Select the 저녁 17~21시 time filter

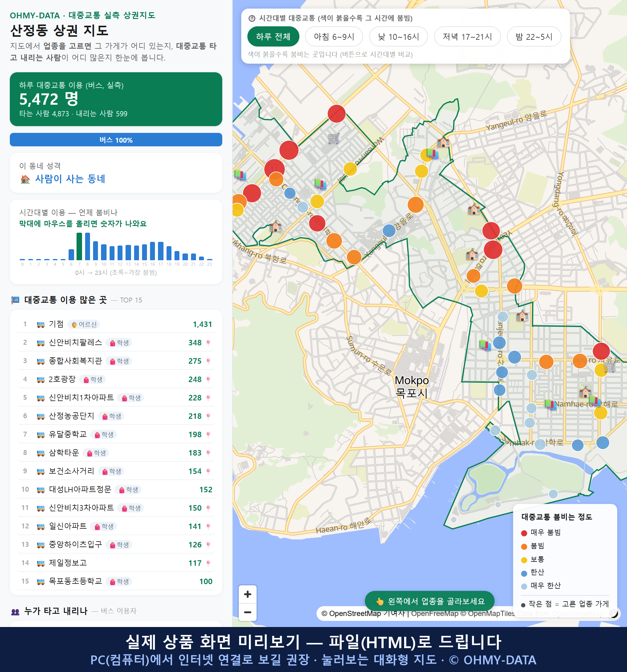[467, 36]
